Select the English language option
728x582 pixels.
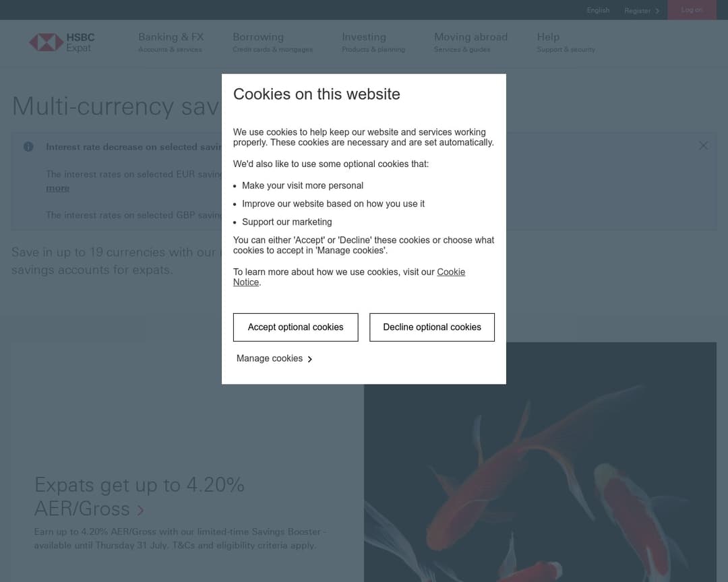tap(598, 10)
